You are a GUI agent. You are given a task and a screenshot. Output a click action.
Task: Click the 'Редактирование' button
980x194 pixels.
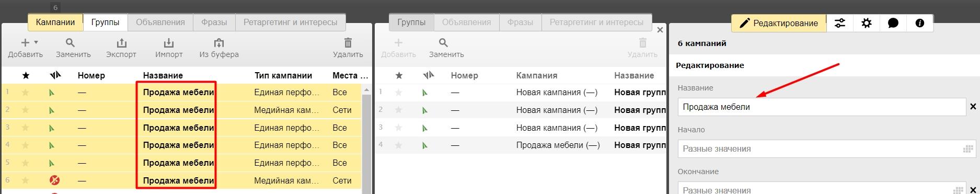click(x=779, y=23)
